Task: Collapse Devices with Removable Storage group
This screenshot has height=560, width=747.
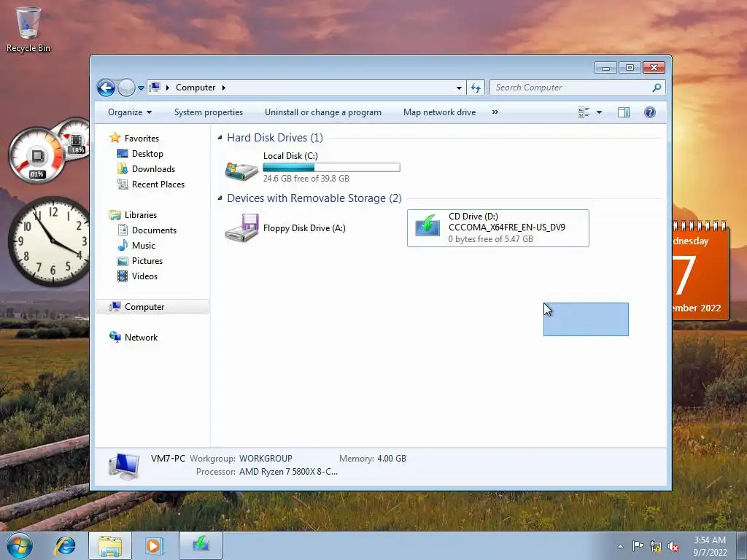Action: pos(220,198)
